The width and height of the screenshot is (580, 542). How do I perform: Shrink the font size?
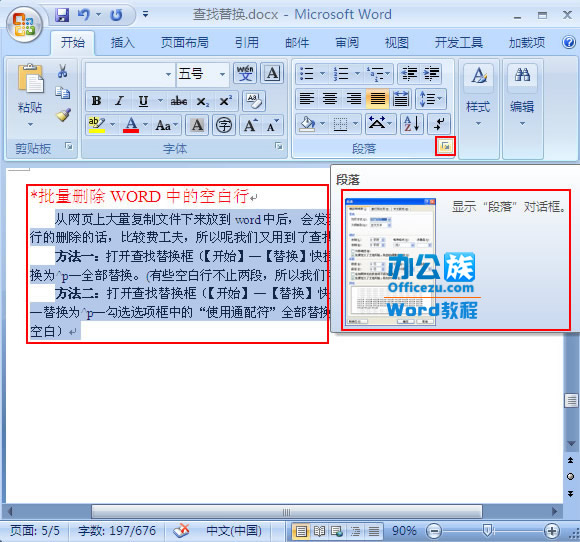(x=273, y=125)
